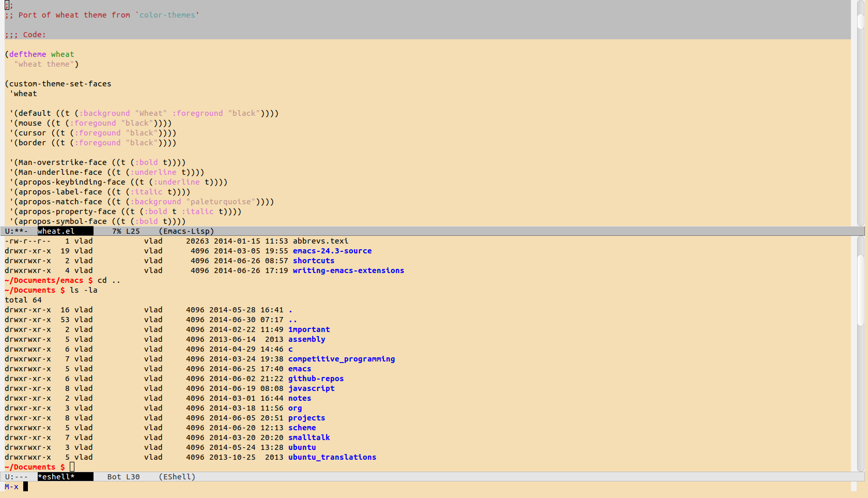Image resolution: width=868 pixels, height=498 pixels.
Task: Click the `color-themes' text in the comment
Action: pyautogui.click(x=167, y=15)
